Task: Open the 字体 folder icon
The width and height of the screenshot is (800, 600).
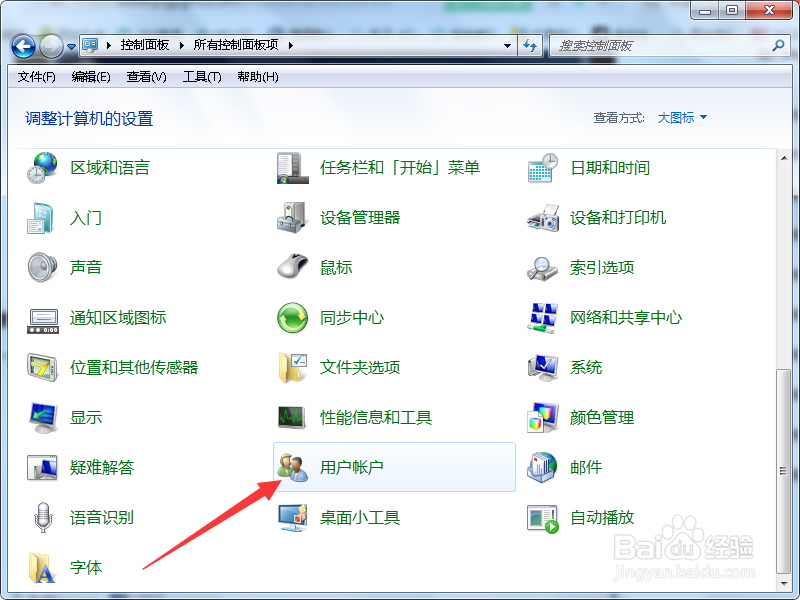Action: tap(41, 567)
